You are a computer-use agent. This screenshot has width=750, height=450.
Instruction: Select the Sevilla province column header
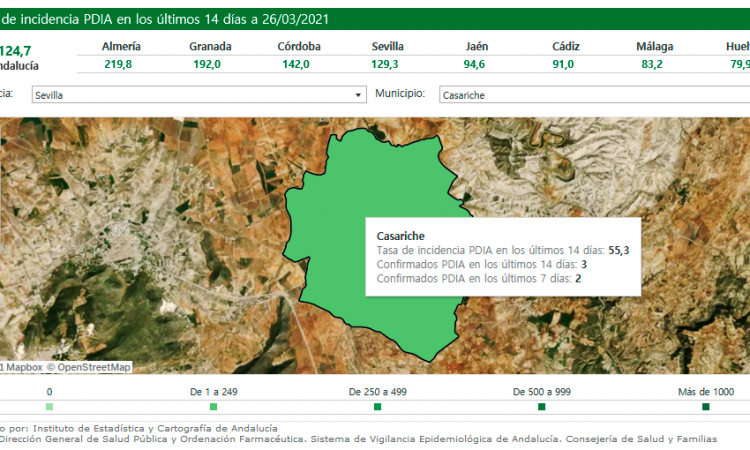point(387,47)
